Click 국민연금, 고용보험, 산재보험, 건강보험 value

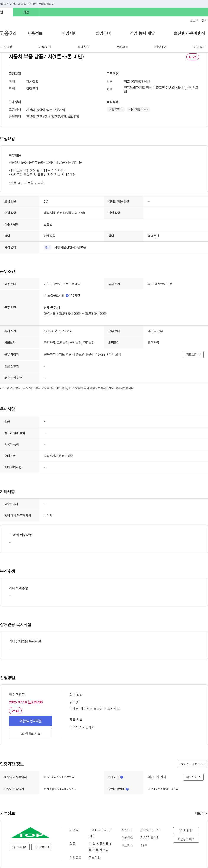[x=69, y=343]
